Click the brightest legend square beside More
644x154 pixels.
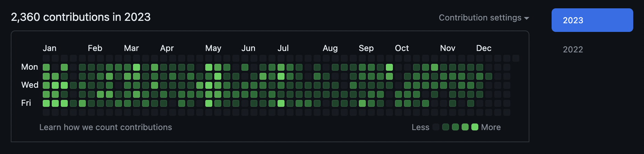[475, 127]
